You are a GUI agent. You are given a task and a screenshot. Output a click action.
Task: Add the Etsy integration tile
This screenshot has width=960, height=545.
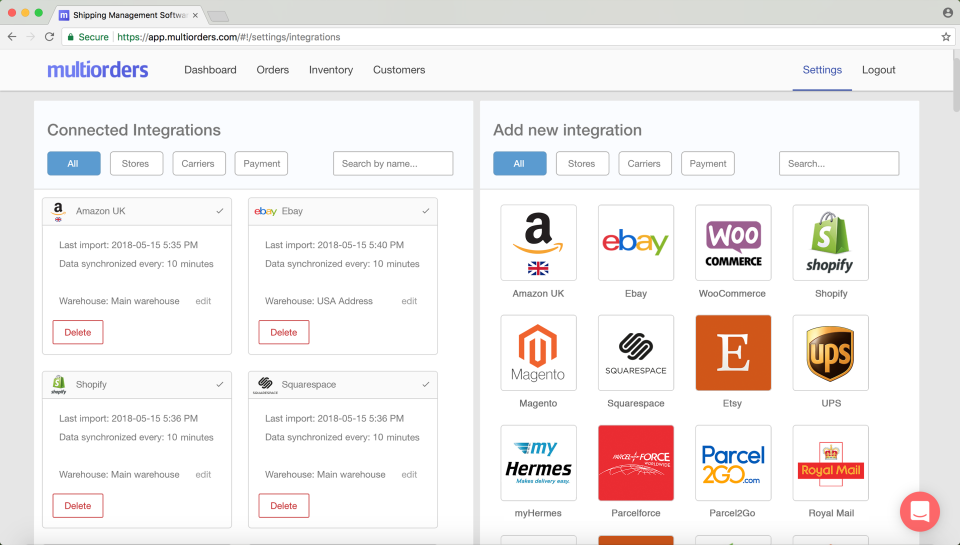pos(733,353)
